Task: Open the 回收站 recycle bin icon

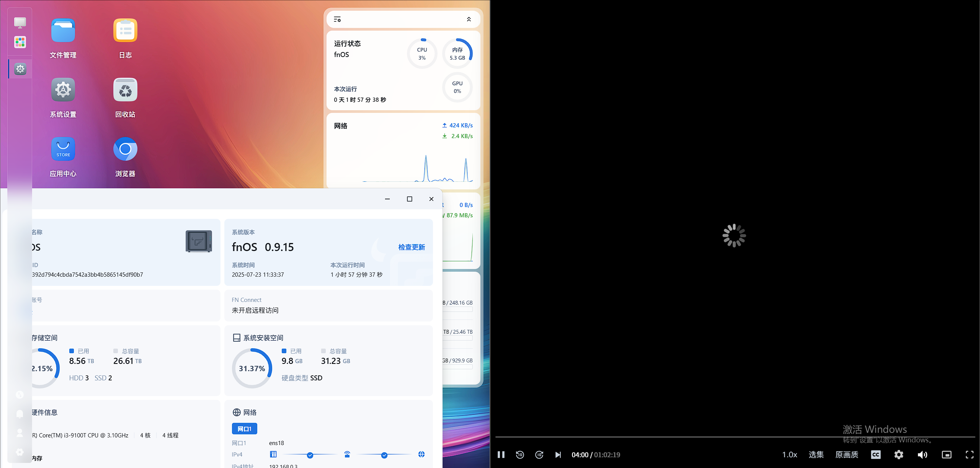Action: [x=125, y=90]
